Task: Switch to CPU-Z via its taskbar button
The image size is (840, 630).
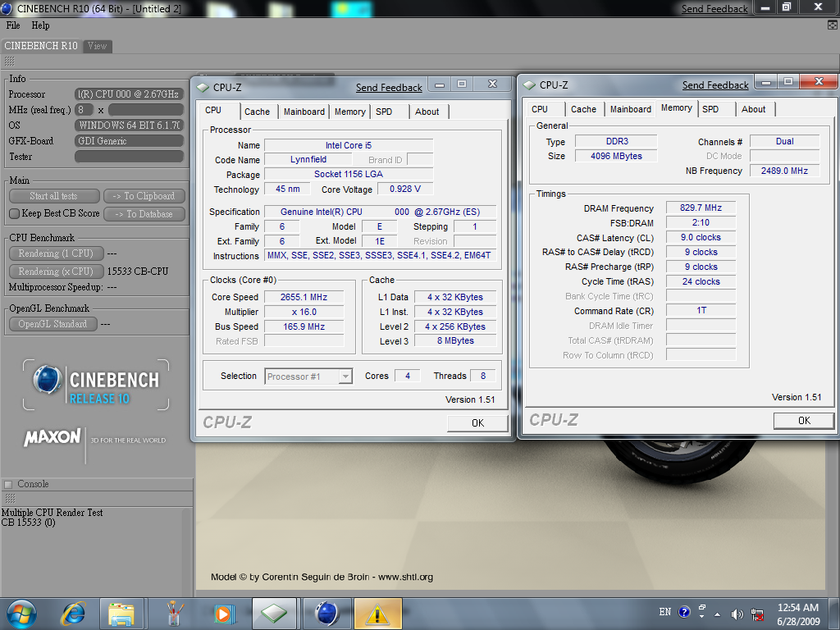Action: click(x=274, y=614)
